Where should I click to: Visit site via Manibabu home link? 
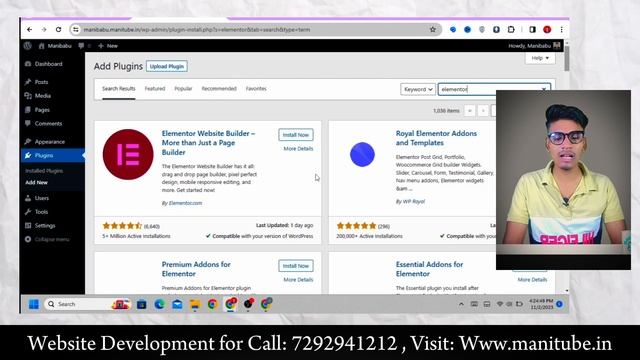point(55,46)
